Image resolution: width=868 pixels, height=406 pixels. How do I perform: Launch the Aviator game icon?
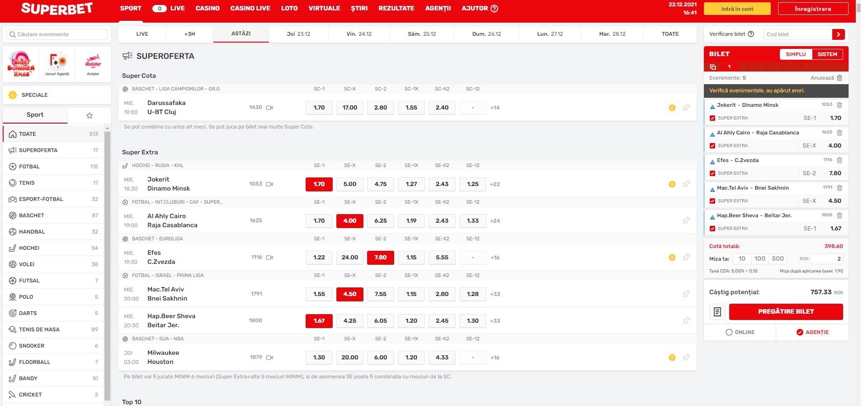[x=93, y=64]
